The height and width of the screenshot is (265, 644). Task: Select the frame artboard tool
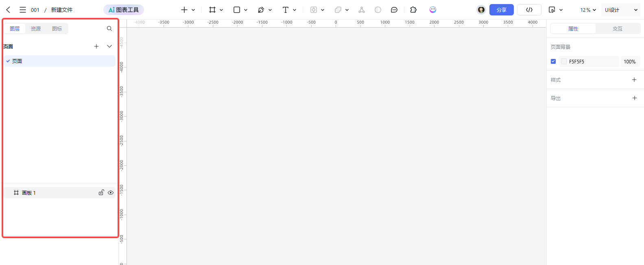point(212,10)
